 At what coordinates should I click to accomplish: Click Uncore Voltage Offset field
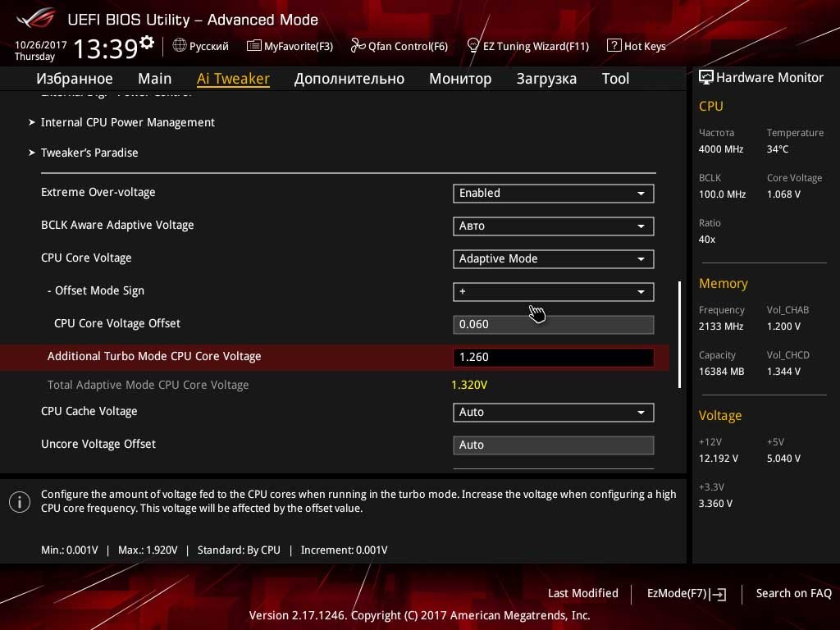pos(553,445)
